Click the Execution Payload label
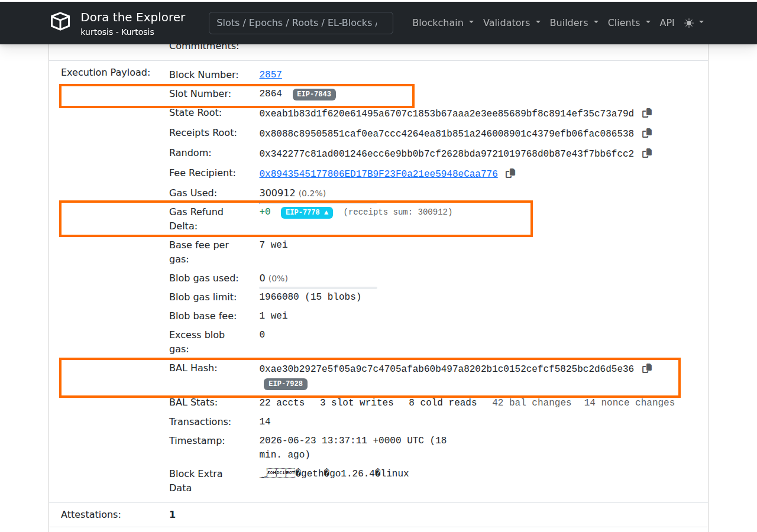Screen dimensions: 757x532 (x=106, y=72)
